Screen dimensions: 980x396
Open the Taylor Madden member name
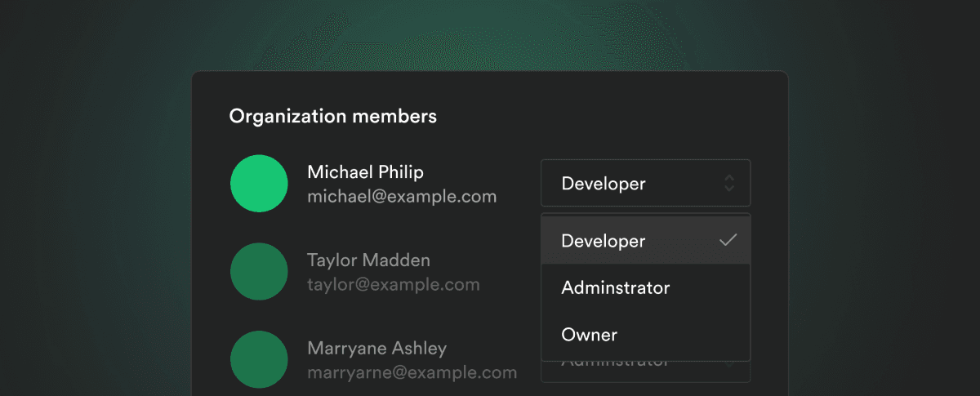tap(368, 260)
